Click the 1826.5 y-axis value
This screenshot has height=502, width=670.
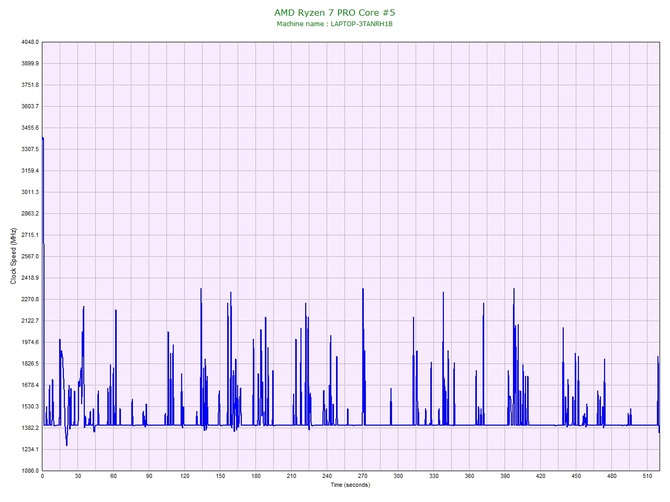(30, 364)
